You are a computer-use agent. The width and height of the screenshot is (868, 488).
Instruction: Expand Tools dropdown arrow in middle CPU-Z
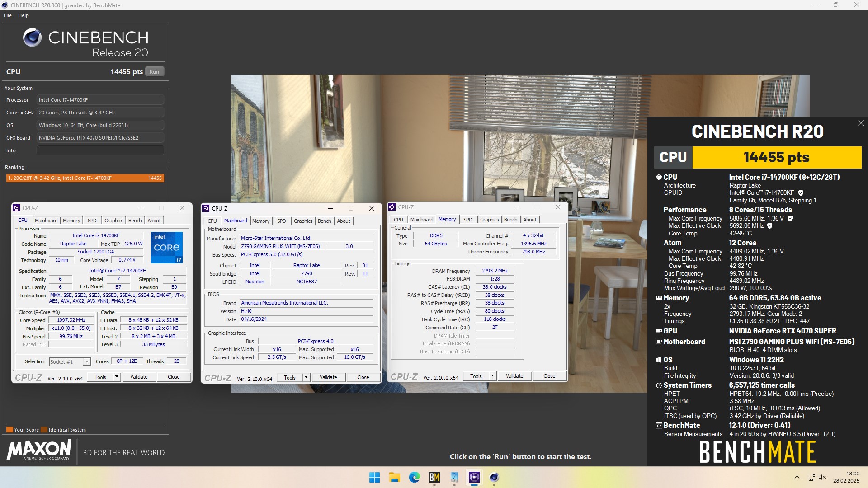(x=306, y=377)
